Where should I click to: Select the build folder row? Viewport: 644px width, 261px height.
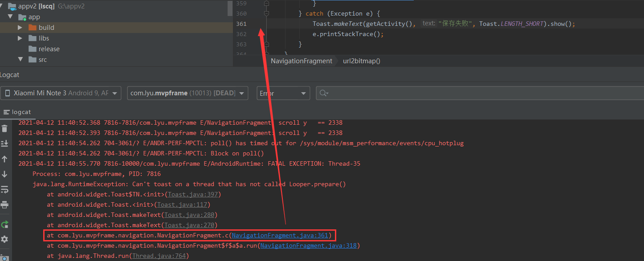click(x=116, y=28)
